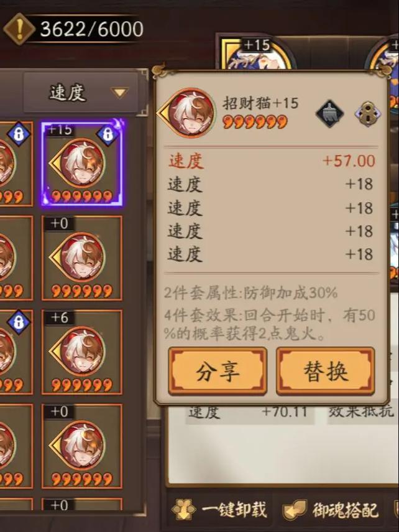Toggle lock on the selected +15 soul
Screen dimensions: 399x532
(x=108, y=134)
